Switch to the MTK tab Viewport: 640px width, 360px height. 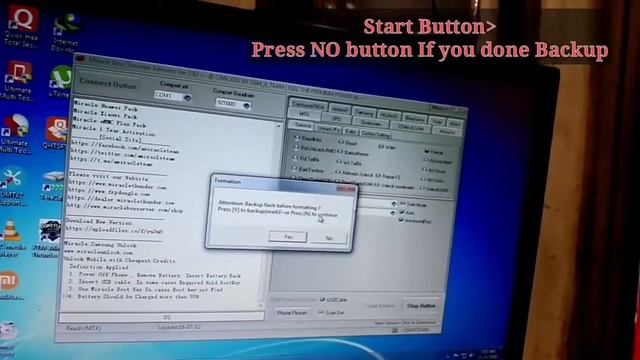[304, 114]
